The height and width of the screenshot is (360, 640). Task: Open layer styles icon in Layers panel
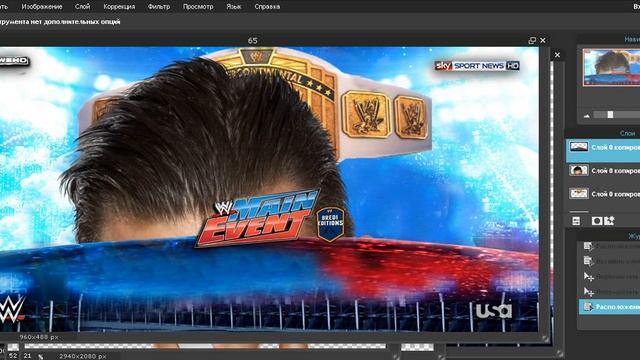point(609,221)
